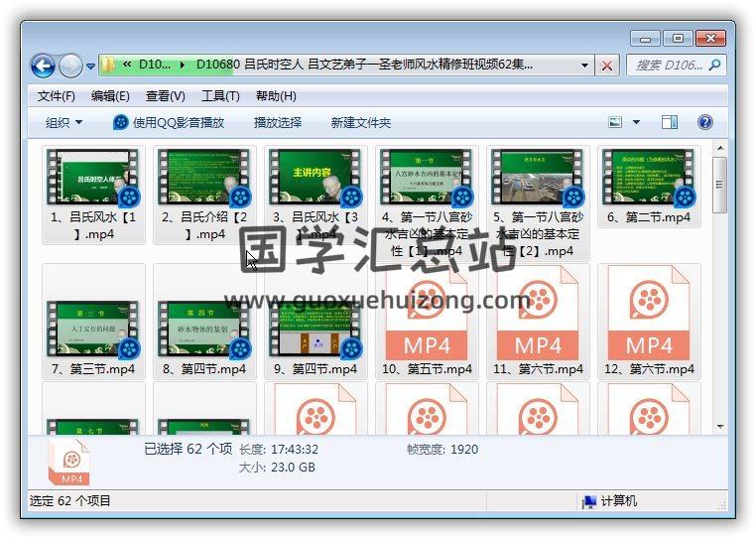Minimize the explorer window
The image size is (756, 539).
[646, 38]
